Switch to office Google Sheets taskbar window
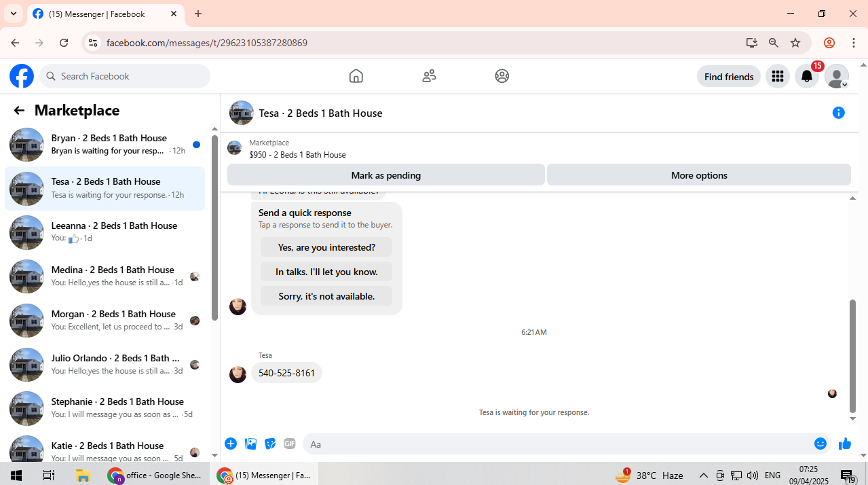The height and width of the screenshot is (485, 868). [156, 475]
